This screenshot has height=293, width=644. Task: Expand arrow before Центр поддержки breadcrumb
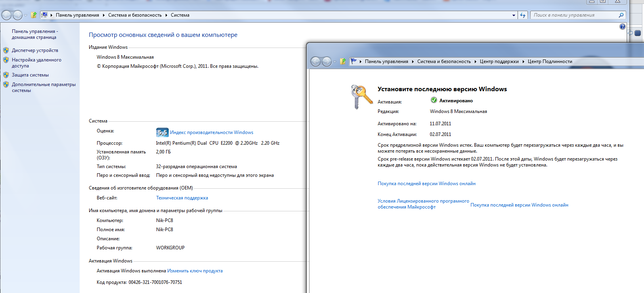pos(476,61)
